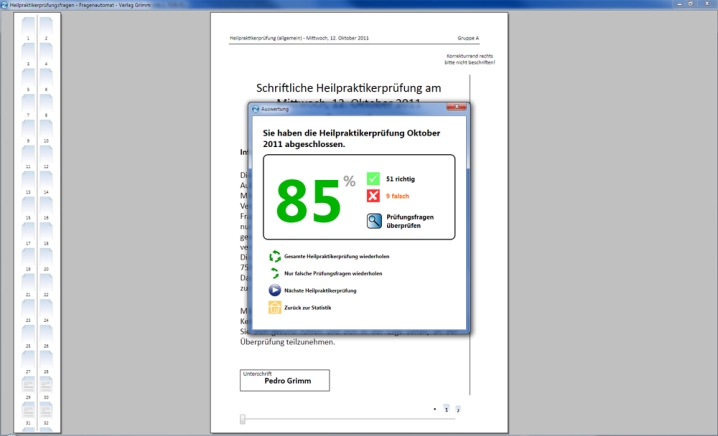Choose 'Nur falsche Prüfungsfragen wiederholen'
718x436 pixels.
coord(333,273)
